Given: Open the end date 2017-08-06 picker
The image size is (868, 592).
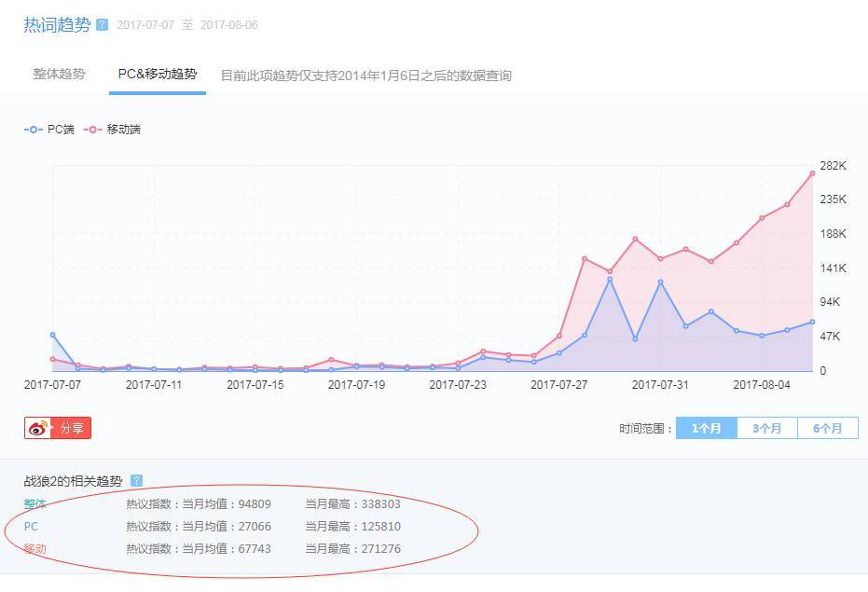Looking at the screenshot, I should tap(228, 25).
